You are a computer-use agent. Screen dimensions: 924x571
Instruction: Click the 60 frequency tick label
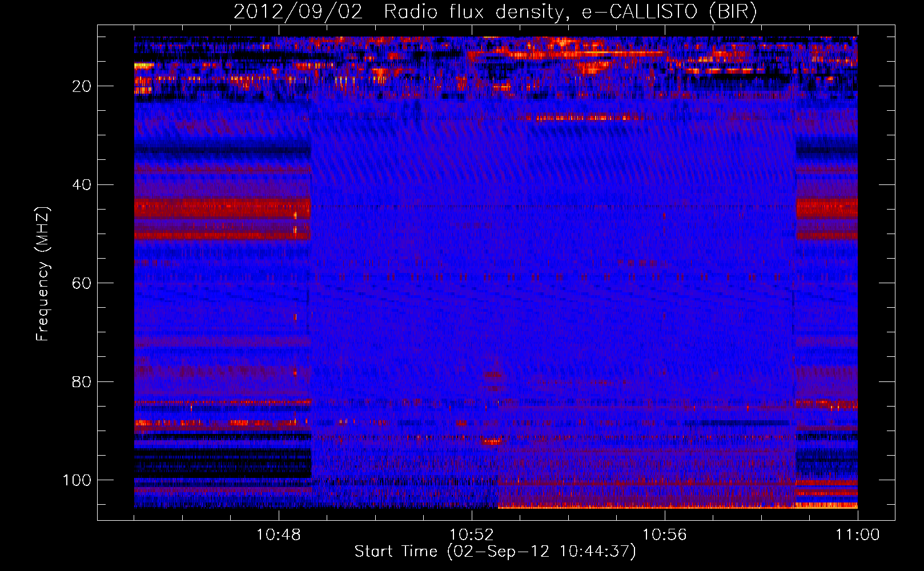coord(82,283)
